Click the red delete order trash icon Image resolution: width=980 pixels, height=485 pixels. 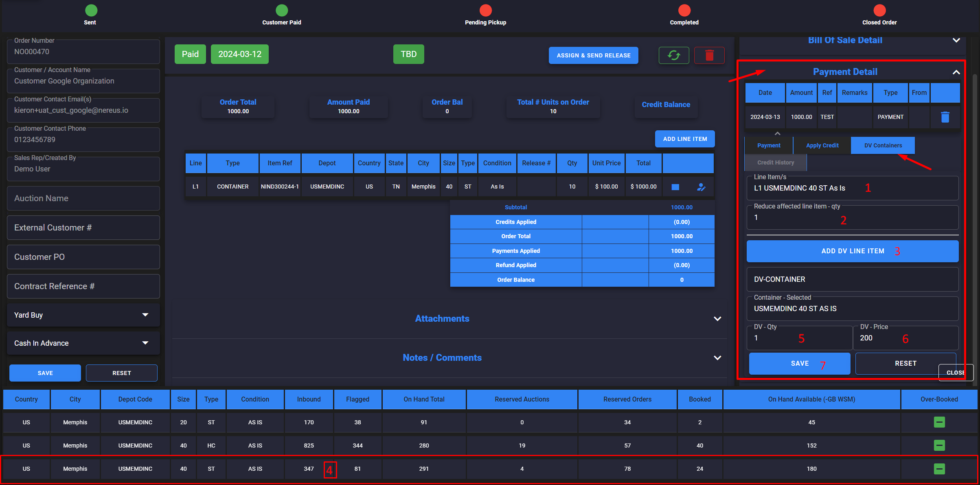[709, 55]
